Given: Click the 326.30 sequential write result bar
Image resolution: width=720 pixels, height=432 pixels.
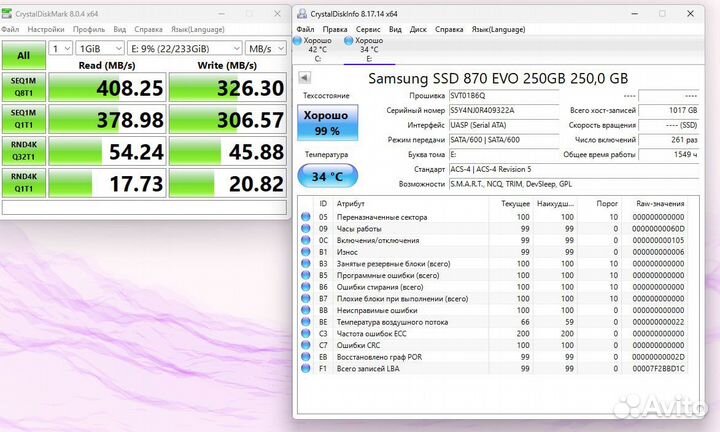Looking at the screenshot, I should 228,87.
